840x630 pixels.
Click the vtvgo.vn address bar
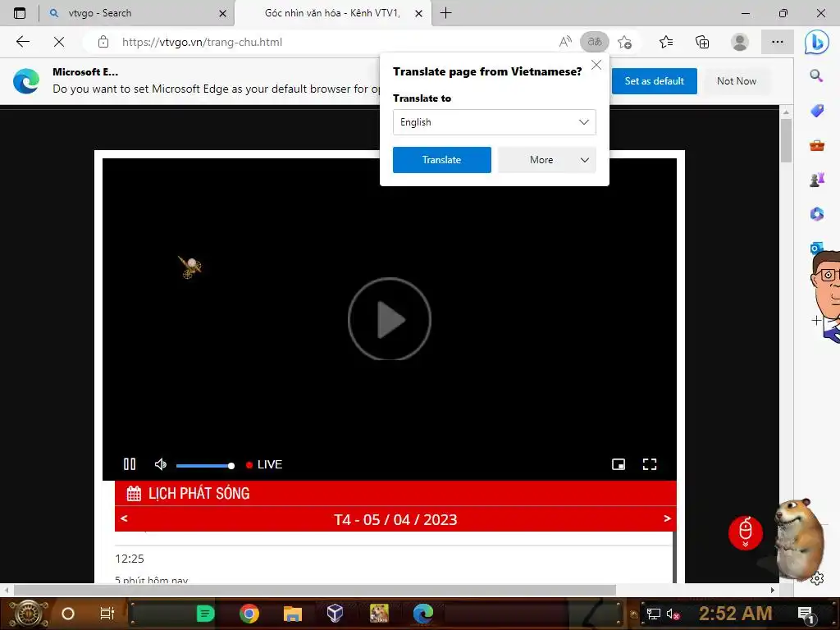click(x=332, y=42)
